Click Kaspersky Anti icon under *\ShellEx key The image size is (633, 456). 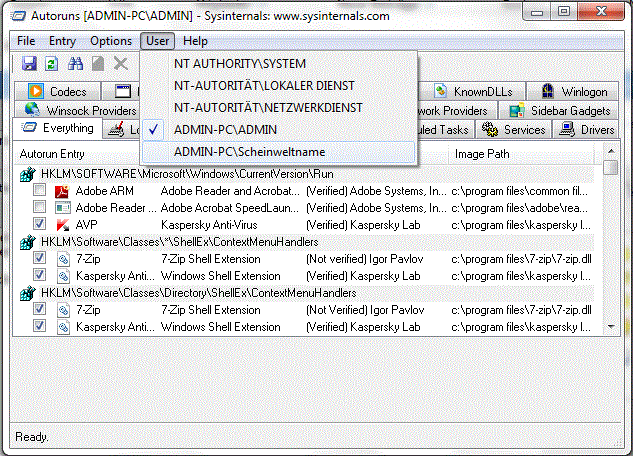[63, 276]
